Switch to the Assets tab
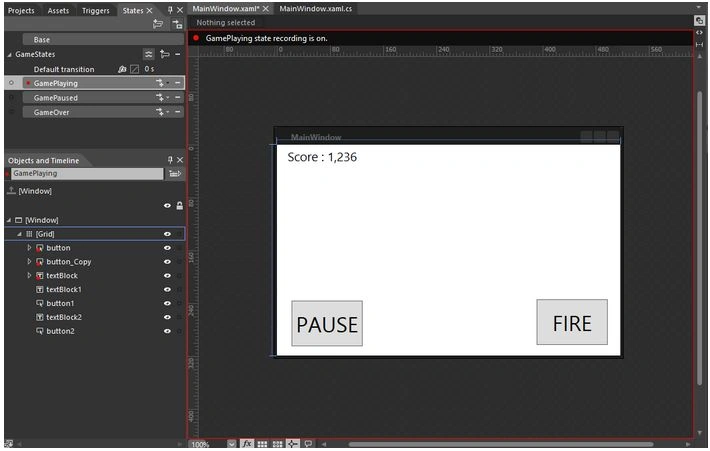 pyautogui.click(x=58, y=10)
